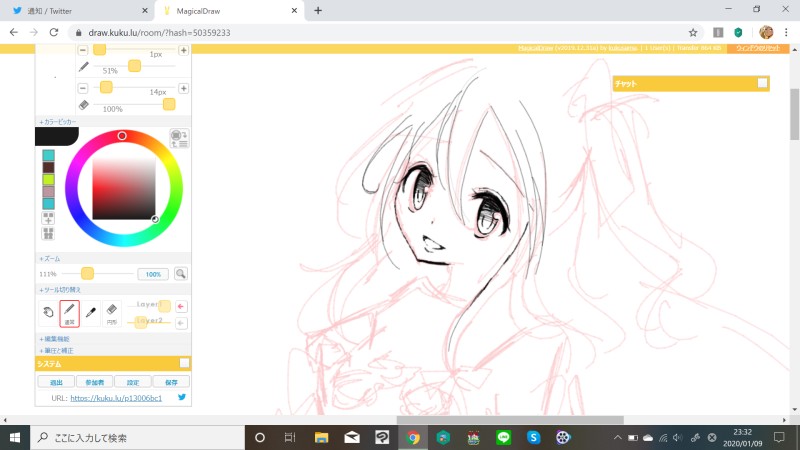Click the 参加者 button

tap(94, 382)
